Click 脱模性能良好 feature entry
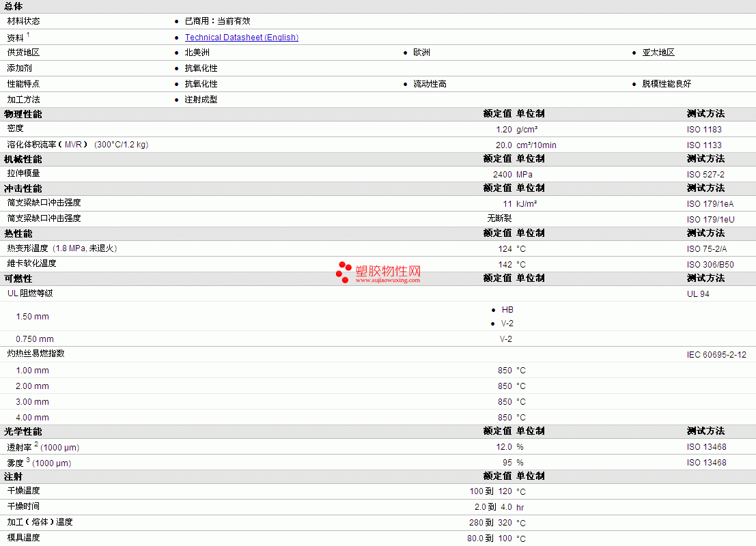The width and height of the screenshot is (756, 546). 667,84
